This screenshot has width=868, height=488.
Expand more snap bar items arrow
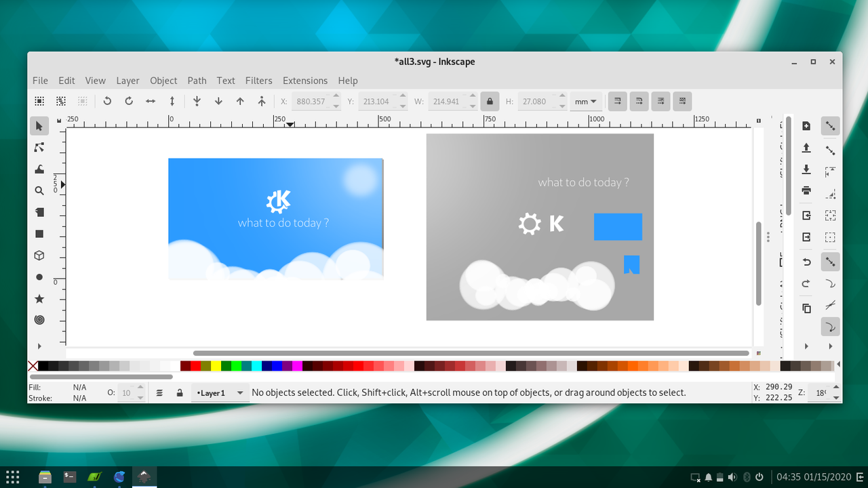coord(830,346)
